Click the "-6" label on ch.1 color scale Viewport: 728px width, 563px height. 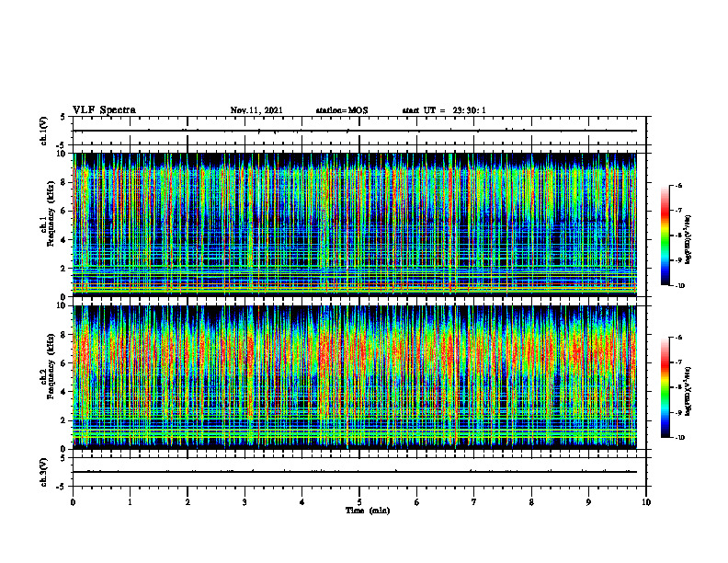(678, 186)
